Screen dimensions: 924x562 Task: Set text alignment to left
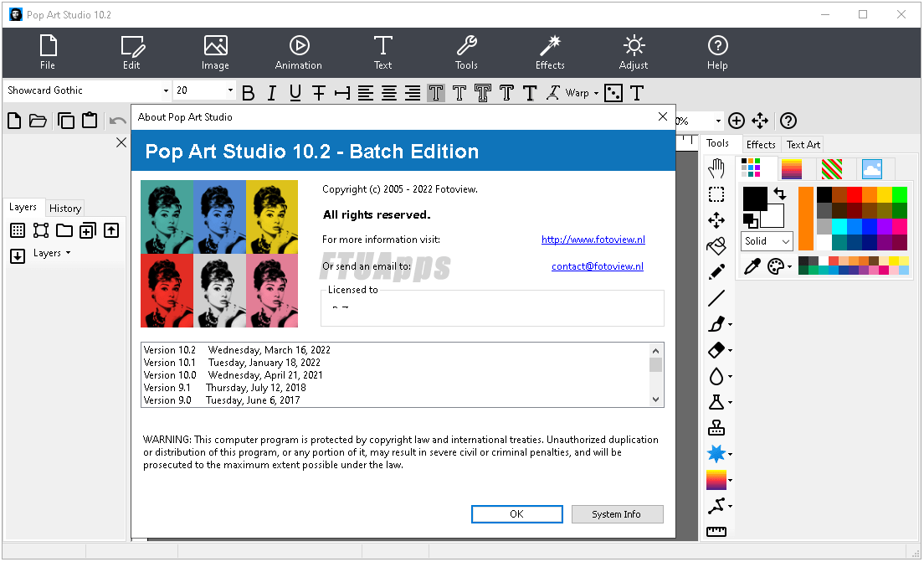[x=366, y=93]
